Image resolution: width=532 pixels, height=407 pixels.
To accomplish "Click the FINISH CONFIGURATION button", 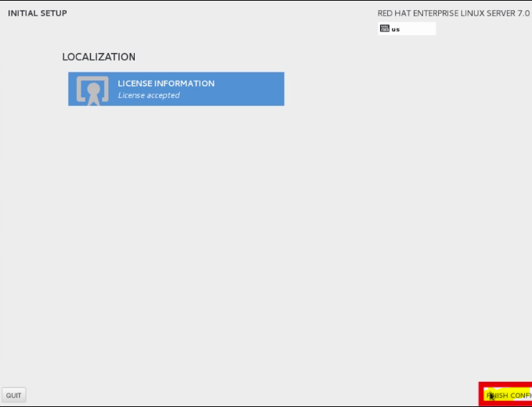I will click(x=507, y=396).
